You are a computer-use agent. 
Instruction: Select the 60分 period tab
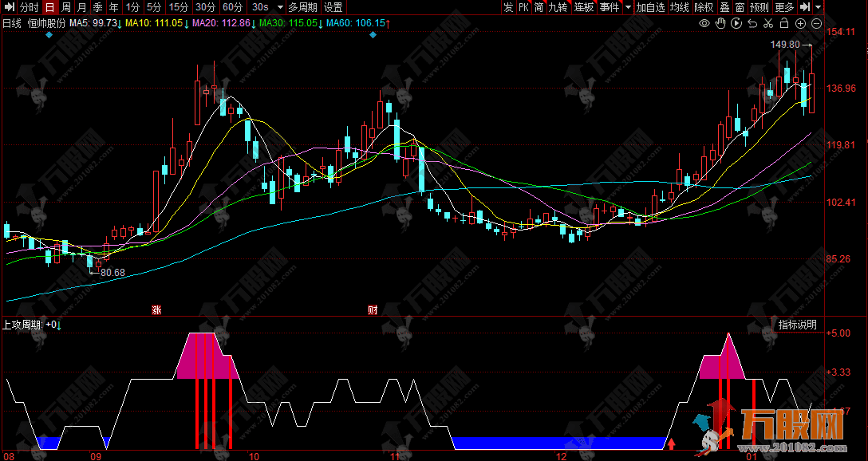[232, 7]
